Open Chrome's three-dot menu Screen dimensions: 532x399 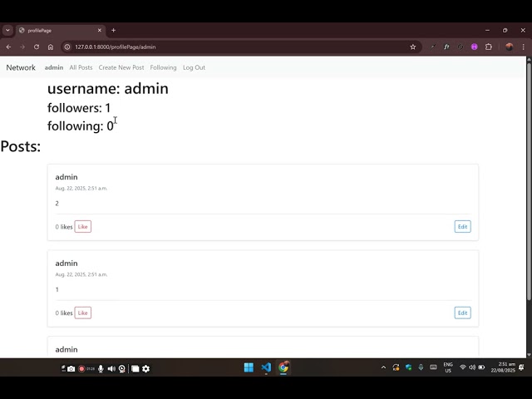coord(524,47)
